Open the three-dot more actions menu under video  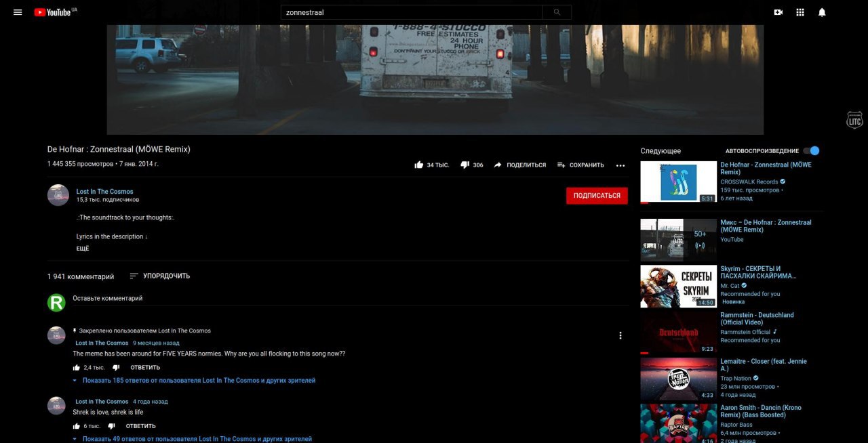point(620,165)
